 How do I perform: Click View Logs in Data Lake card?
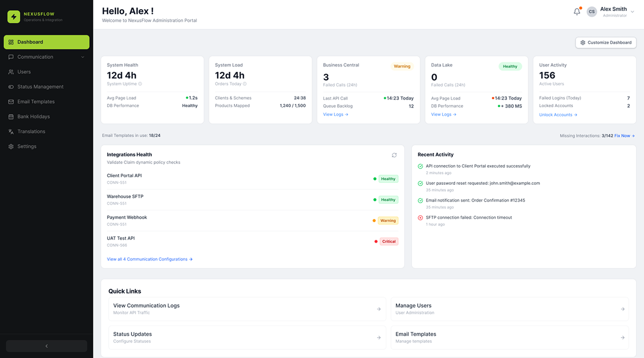(x=444, y=115)
